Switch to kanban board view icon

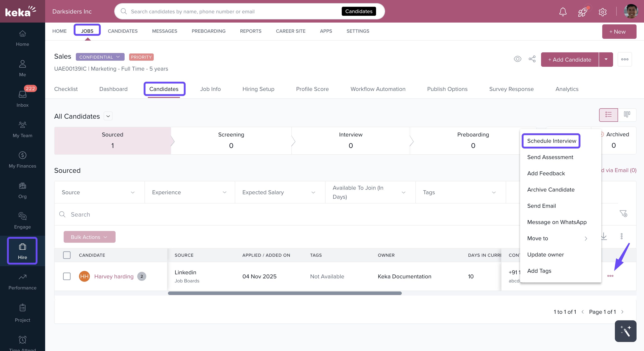tap(627, 114)
